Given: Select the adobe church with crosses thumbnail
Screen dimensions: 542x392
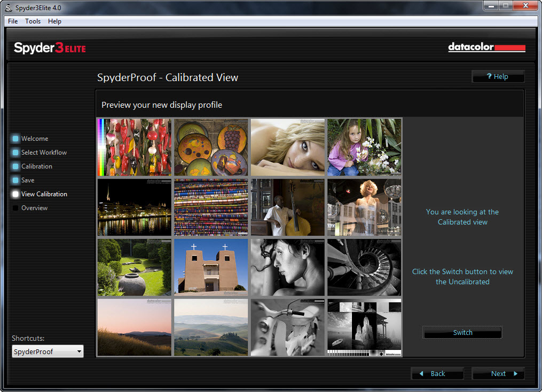Looking at the screenshot, I should (211, 267).
